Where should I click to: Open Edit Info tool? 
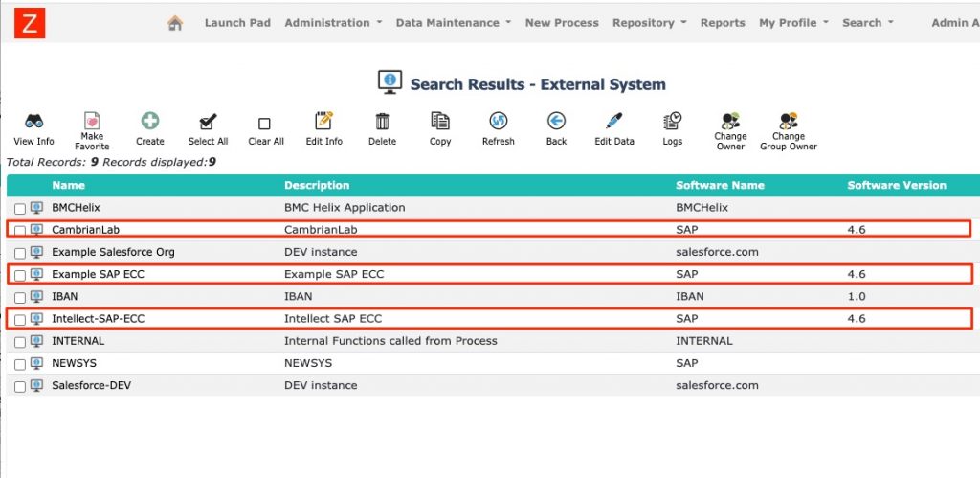point(323,120)
